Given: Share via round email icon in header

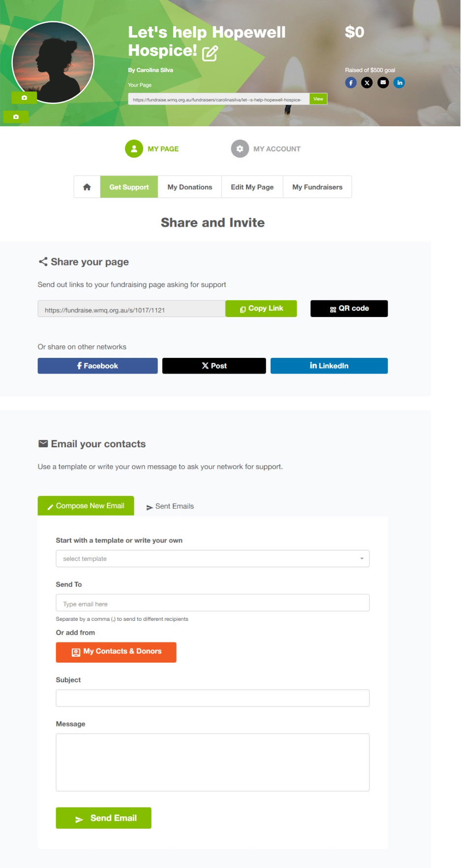Looking at the screenshot, I should (x=383, y=83).
